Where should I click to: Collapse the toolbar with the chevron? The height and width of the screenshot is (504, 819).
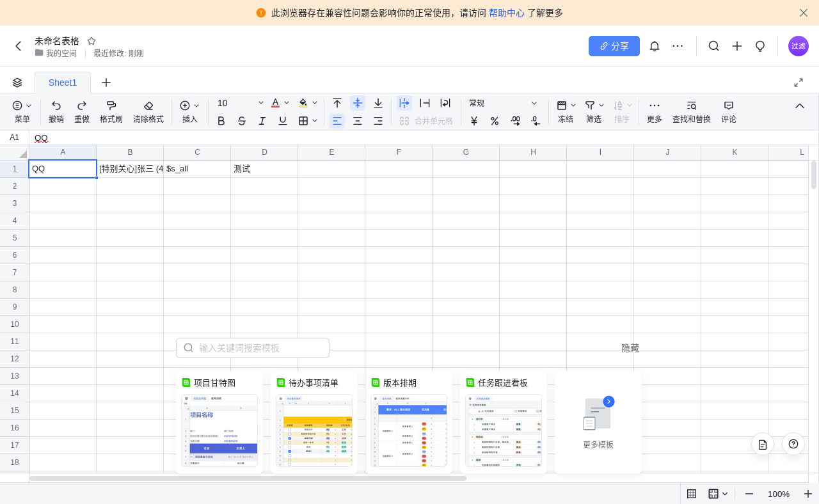tap(800, 106)
